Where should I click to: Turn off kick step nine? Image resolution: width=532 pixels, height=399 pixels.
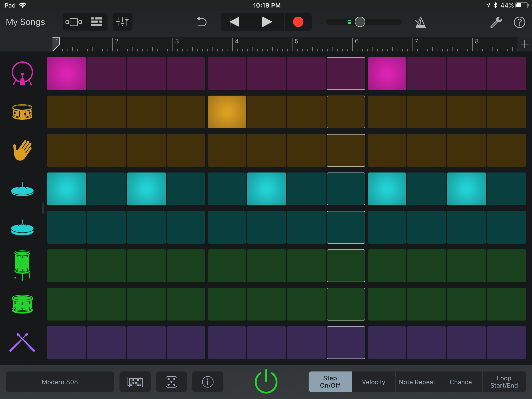click(x=387, y=74)
